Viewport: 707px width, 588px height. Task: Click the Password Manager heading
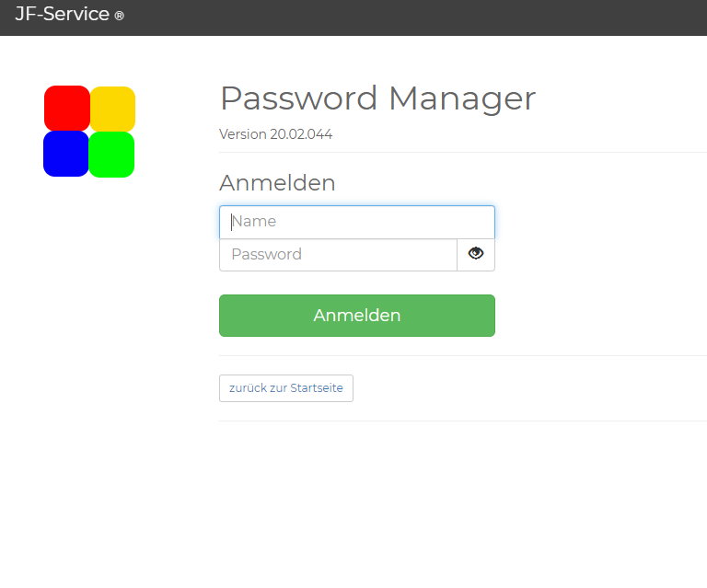coord(377,98)
